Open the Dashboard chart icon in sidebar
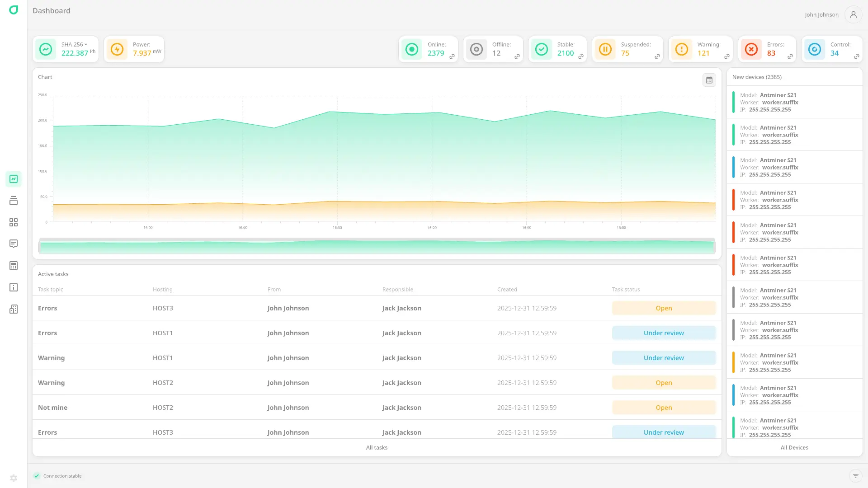The width and height of the screenshot is (868, 488). 14,179
